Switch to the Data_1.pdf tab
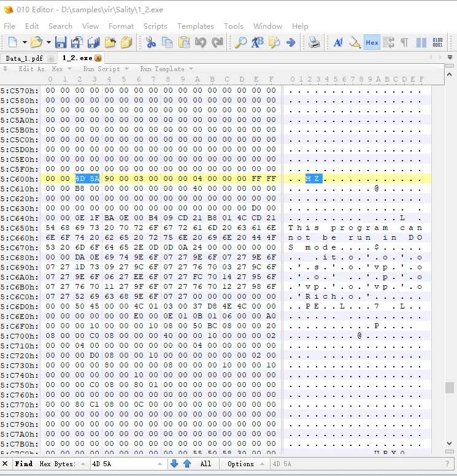This screenshot has height=476, width=457. [25, 58]
